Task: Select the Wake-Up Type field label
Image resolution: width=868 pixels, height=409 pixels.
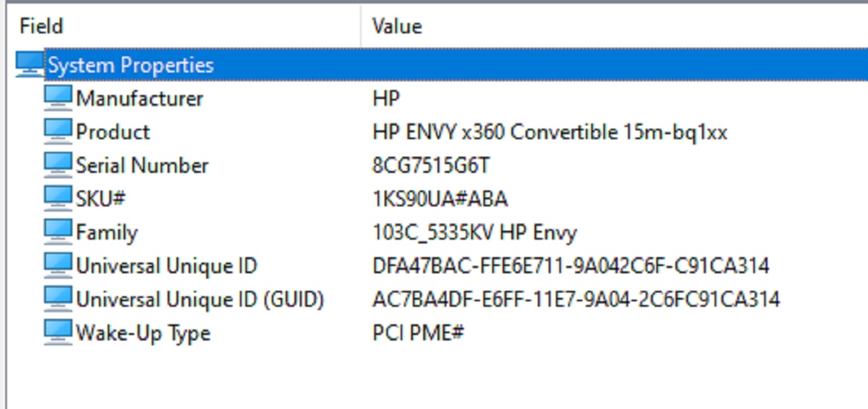Action: pyautogui.click(x=143, y=334)
